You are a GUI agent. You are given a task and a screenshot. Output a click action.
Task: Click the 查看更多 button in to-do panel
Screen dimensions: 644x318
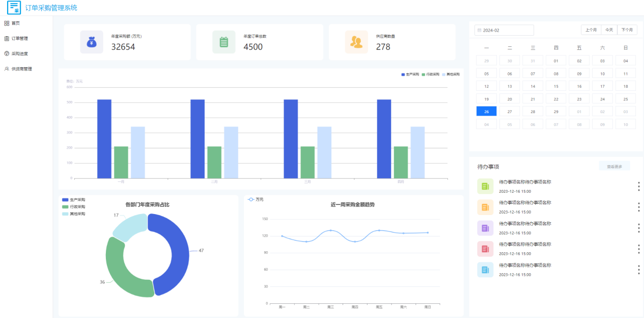(614, 166)
